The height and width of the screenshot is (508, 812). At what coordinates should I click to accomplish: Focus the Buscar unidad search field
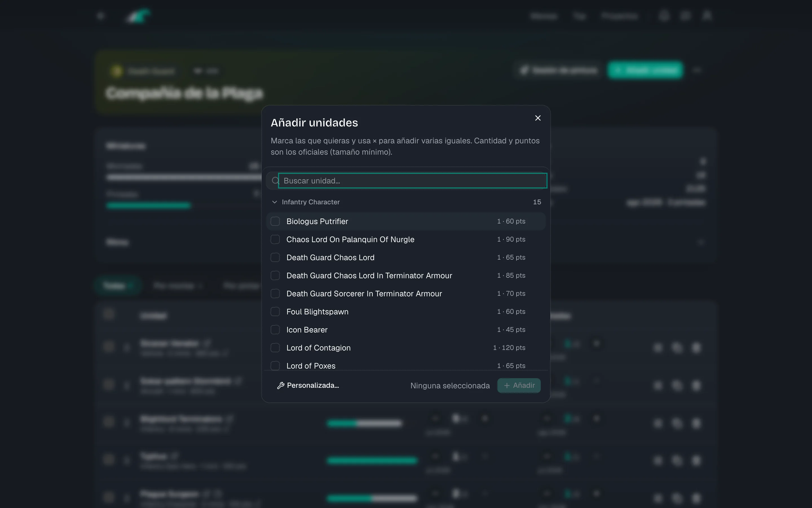413,181
